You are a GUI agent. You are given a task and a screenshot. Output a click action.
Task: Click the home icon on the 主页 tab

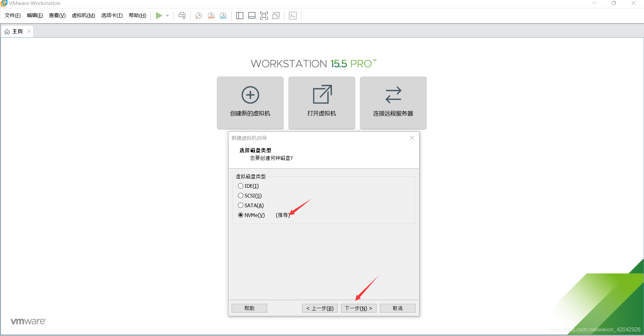click(x=7, y=32)
